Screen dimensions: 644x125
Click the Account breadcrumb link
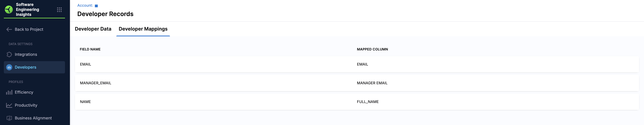pos(85,6)
